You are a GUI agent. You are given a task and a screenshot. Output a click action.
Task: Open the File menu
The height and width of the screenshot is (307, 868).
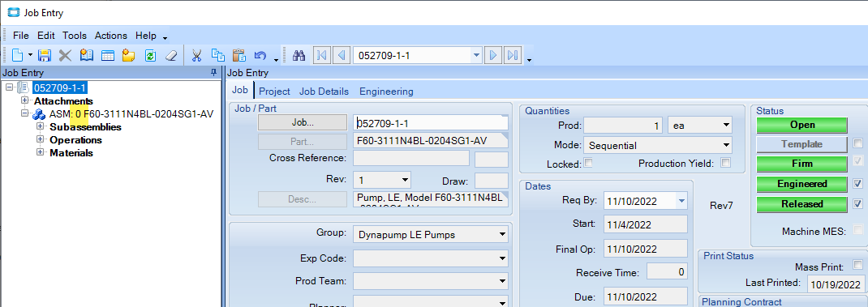pyautogui.click(x=20, y=36)
